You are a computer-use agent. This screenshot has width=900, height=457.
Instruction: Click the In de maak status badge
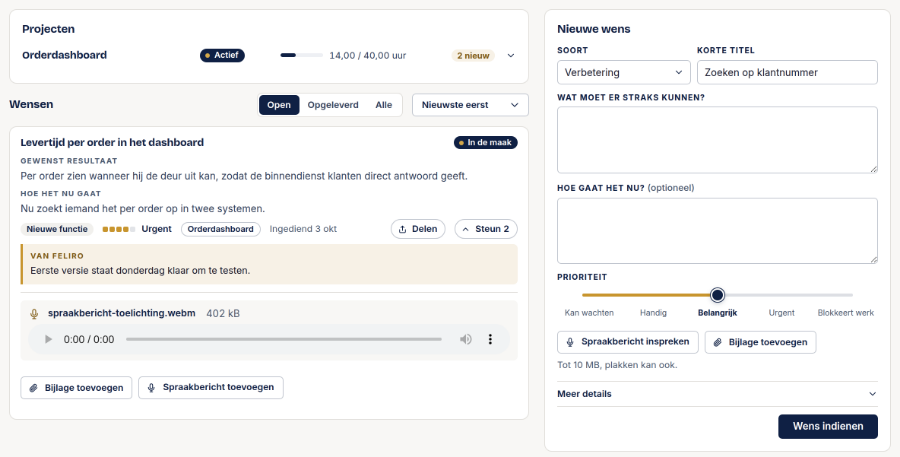coord(486,142)
